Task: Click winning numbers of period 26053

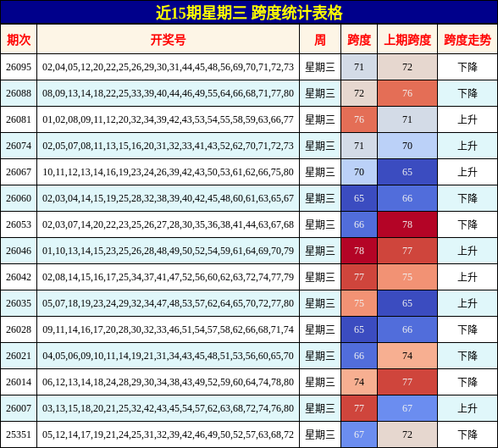Action: coord(168,224)
